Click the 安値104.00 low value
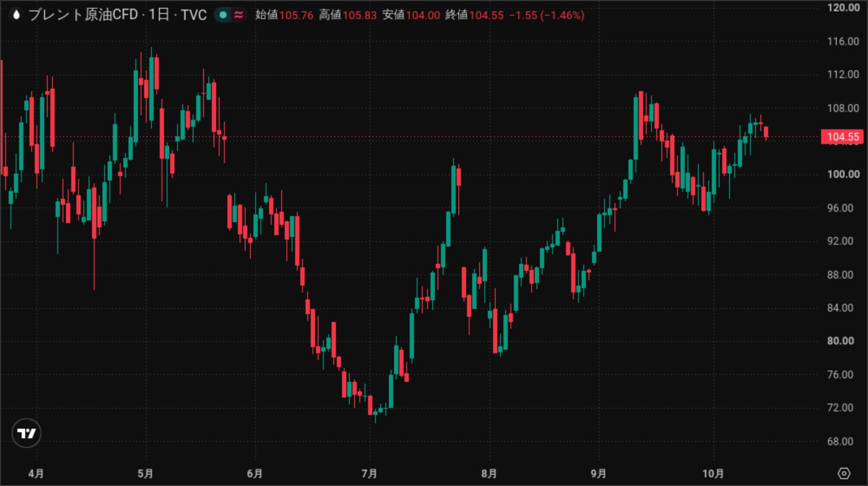The height and width of the screenshot is (486, 868). click(x=411, y=15)
